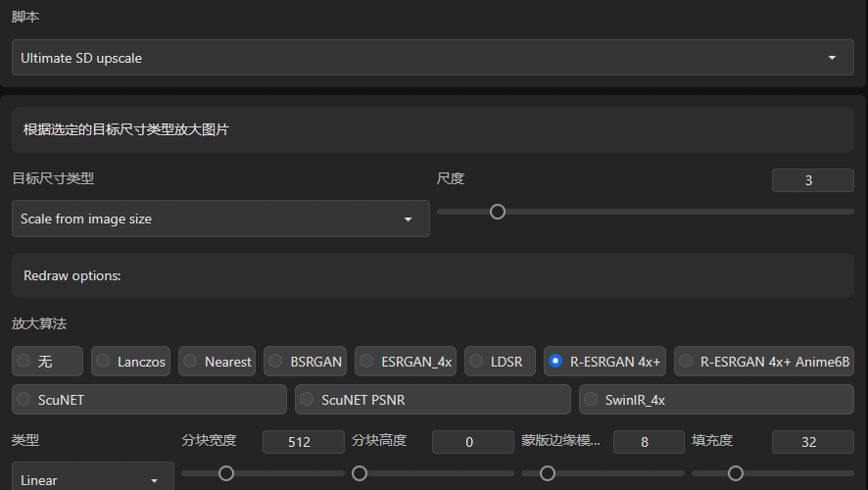The width and height of the screenshot is (868, 490).
Task: Click the arrow on the Ultimate SD upscale dropdown
Action: click(x=832, y=58)
